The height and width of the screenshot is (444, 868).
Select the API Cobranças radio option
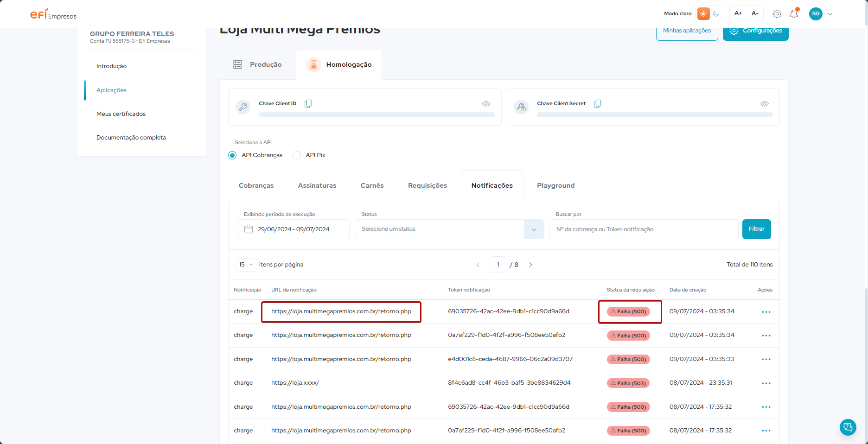pyautogui.click(x=232, y=155)
